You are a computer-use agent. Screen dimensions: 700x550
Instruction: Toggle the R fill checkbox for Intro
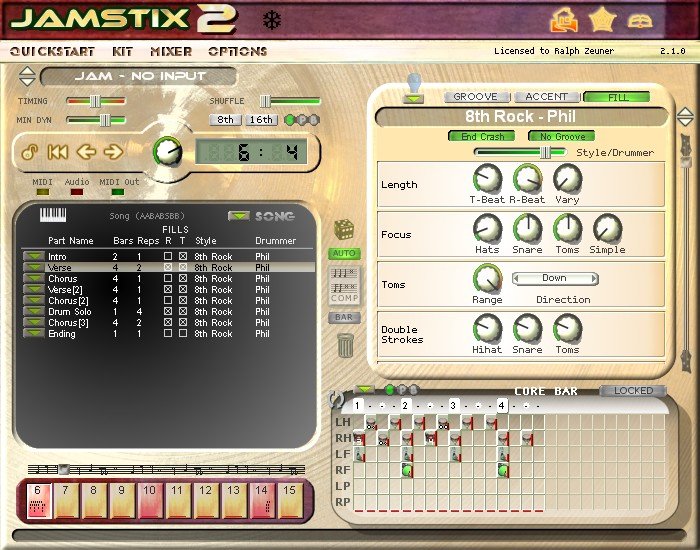point(168,256)
